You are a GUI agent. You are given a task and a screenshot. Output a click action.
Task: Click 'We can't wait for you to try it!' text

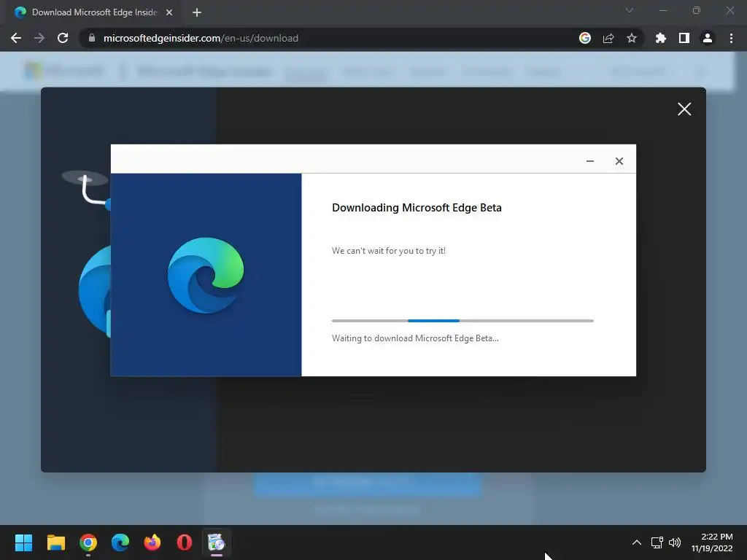click(389, 251)
